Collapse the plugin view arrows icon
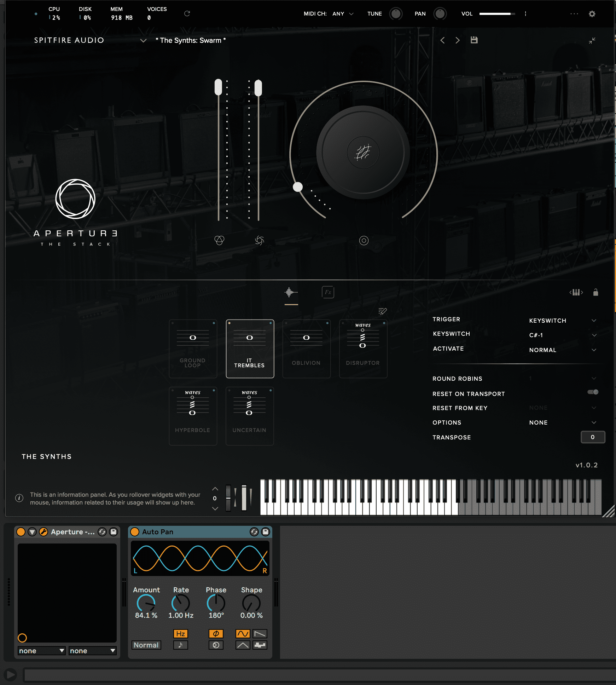Viewport: 616px width, 685px height. point(592,41)
